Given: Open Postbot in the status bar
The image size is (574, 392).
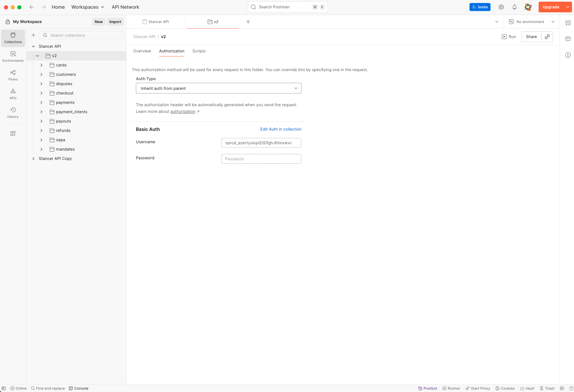Looking at the screenshot, I should click(x=427, y=388).
